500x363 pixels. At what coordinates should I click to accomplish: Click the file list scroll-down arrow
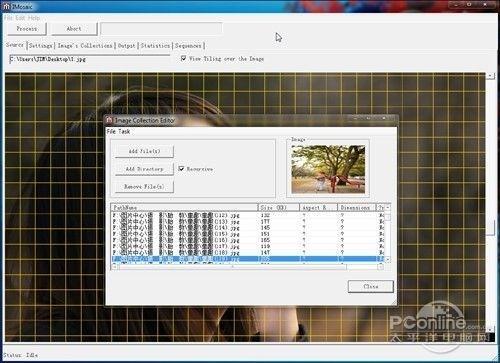[388, 259]
